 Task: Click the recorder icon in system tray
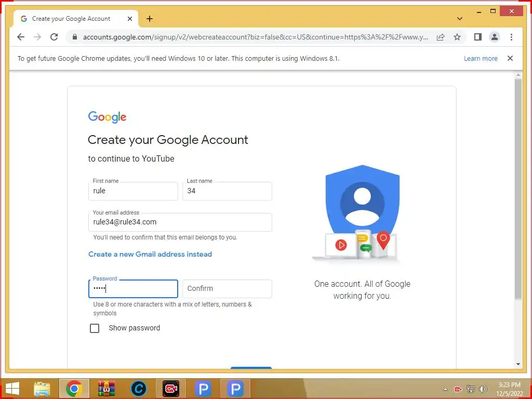point(458,389)
